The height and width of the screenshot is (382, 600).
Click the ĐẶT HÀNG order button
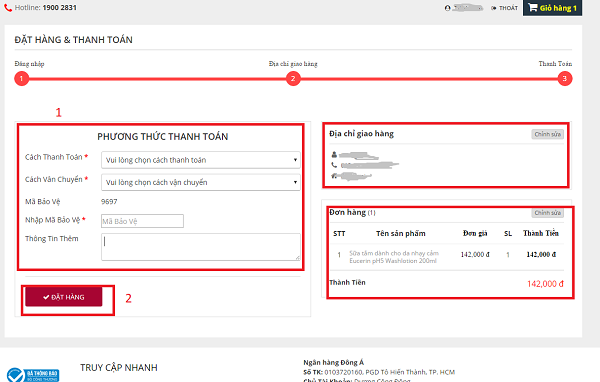click(x=64, y=297)
